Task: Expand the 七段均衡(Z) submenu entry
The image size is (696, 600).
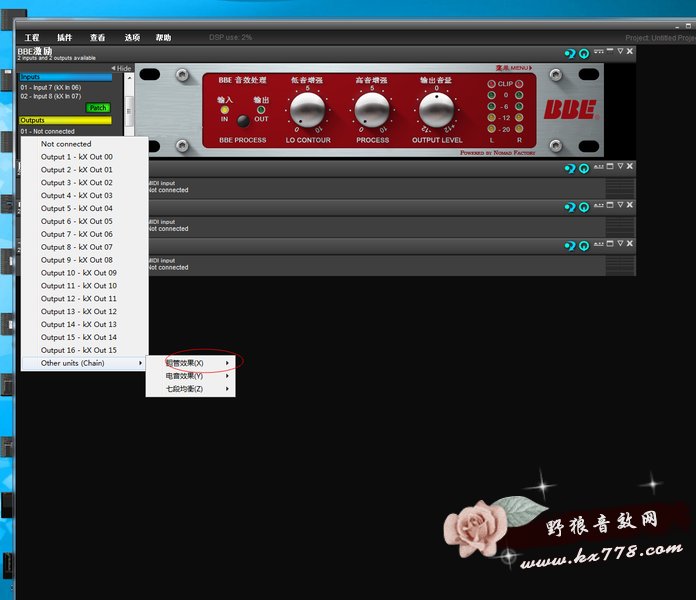Action: (190, 389)
